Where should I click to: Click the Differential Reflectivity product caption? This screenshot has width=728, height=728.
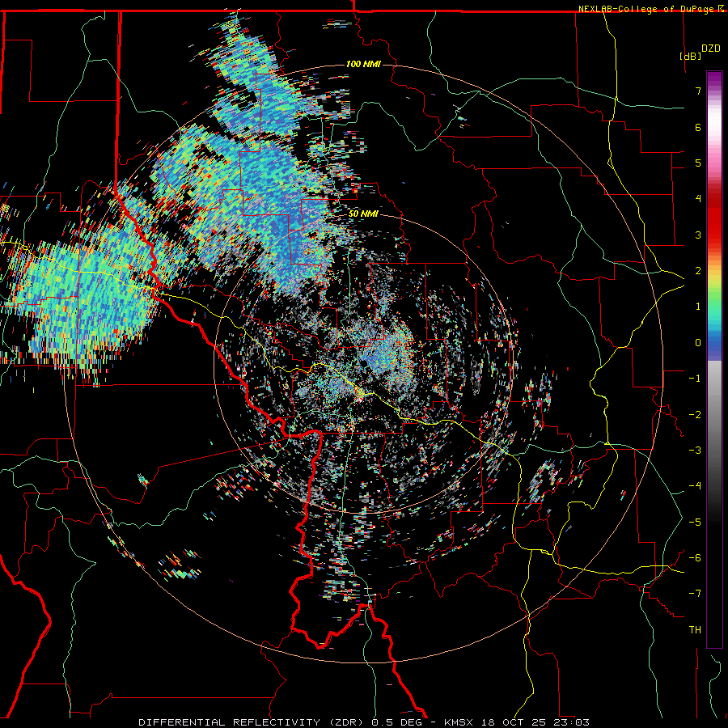pos(364,722)
